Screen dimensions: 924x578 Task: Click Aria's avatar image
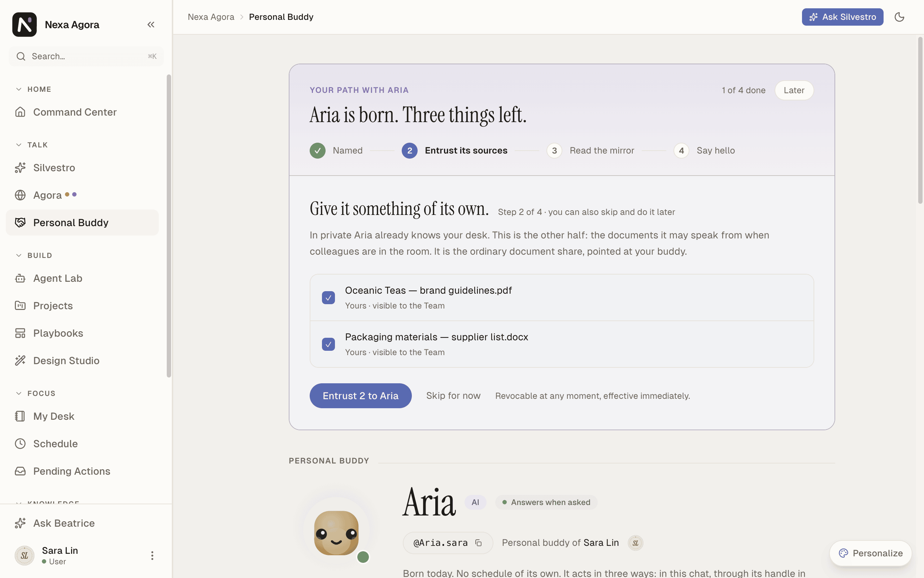pyautogui.click(x=336, y=532)
